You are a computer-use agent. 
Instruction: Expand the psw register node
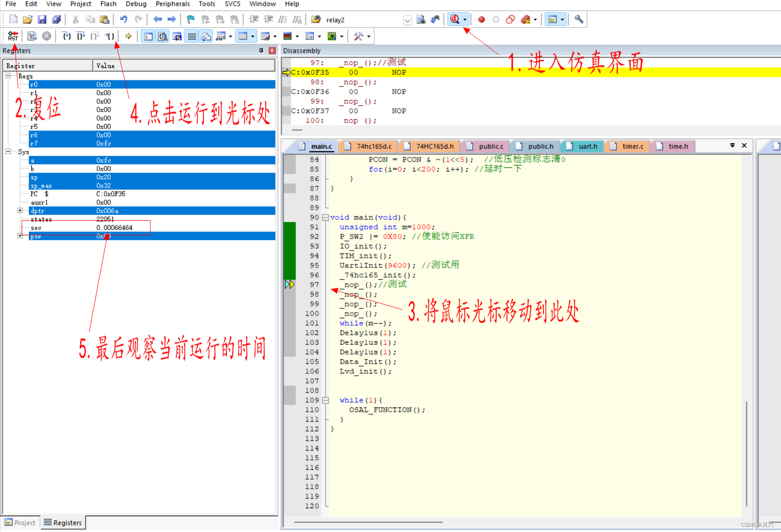(20, 236)
